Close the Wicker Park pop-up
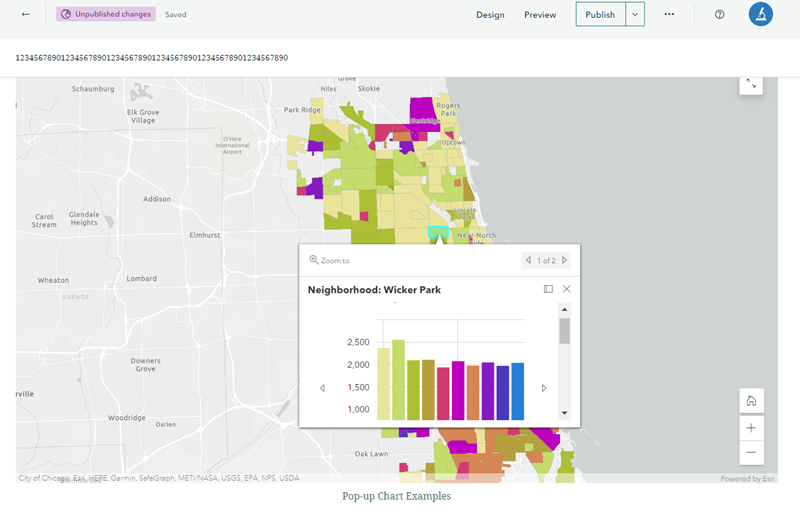 [567, 289]
